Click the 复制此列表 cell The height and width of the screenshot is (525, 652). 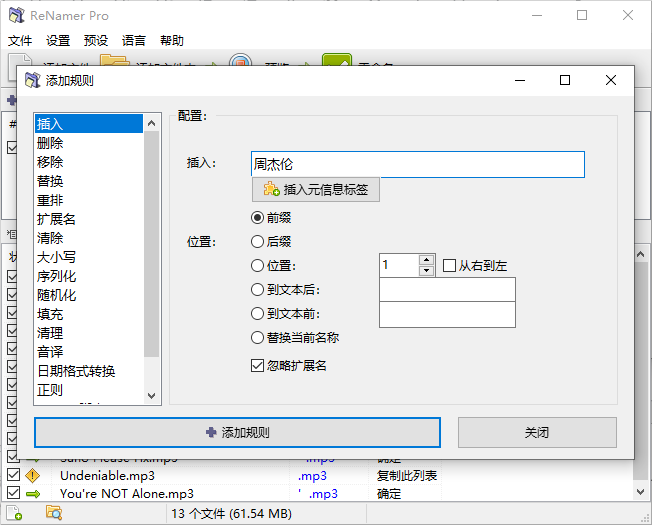tap(407, 476)
